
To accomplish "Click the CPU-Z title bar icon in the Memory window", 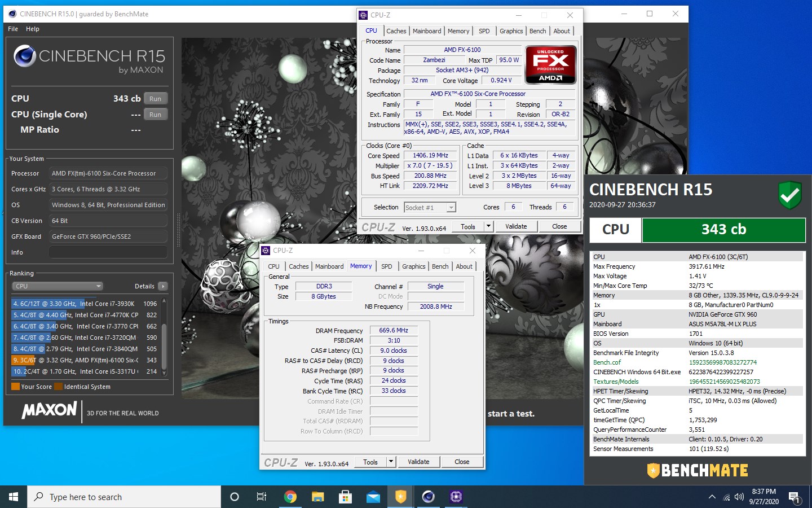I will pyautogui.click(x=266, y=251).
